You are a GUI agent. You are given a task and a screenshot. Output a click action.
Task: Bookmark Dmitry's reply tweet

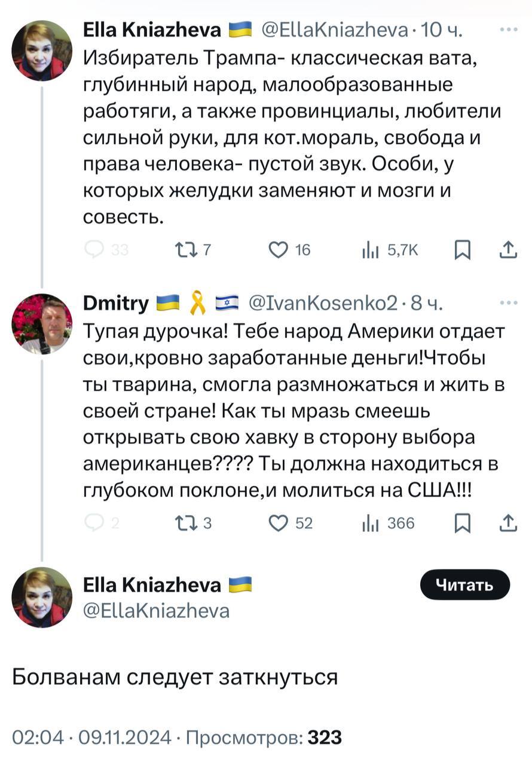tap(461, 523)
